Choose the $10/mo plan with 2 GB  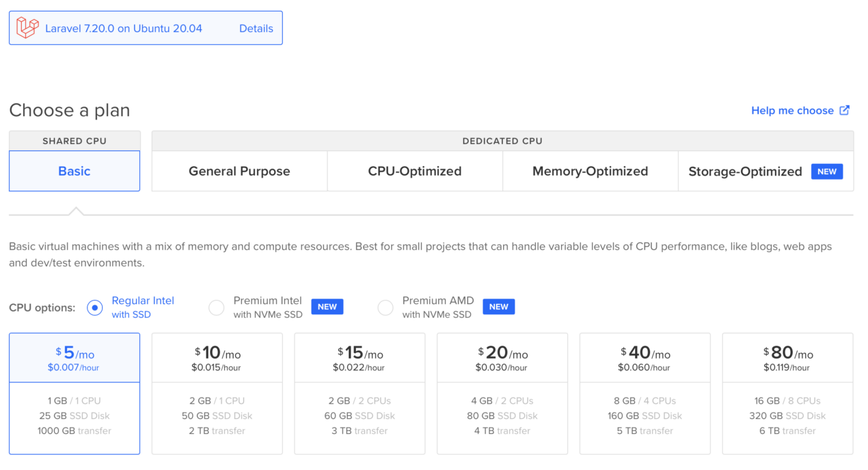[x=217, y=393]
